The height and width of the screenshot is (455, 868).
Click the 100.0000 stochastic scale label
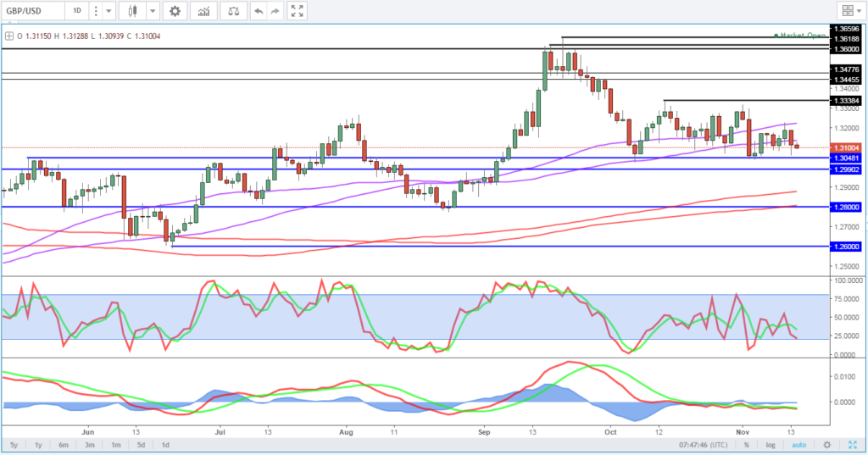pyautogui.click(x=848, y=280)
